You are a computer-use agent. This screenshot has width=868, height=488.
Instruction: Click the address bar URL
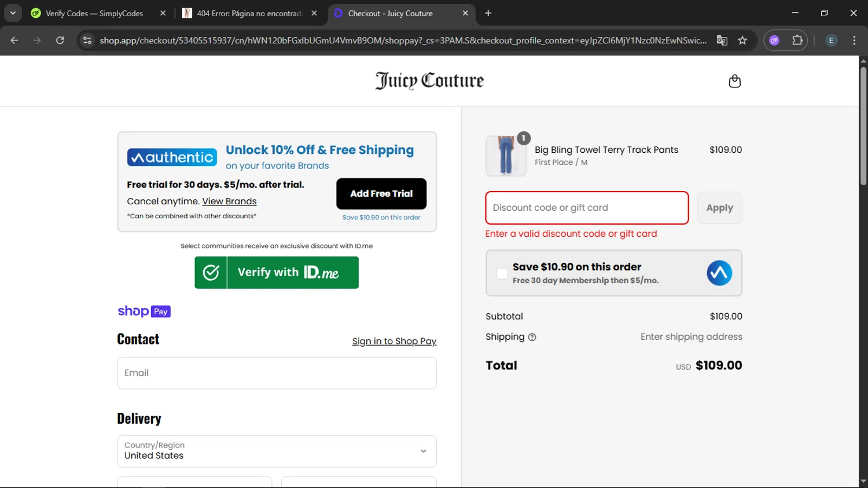tap(403, 41)
